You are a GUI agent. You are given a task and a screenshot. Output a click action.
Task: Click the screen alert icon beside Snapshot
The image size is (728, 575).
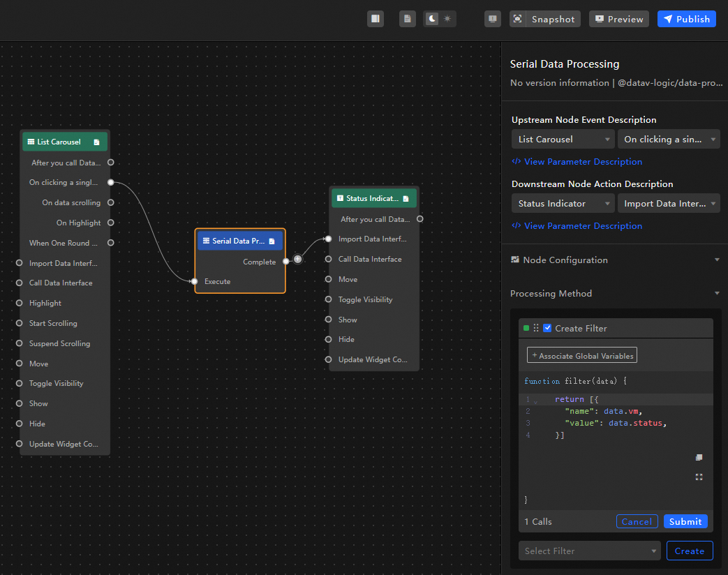[493, 19]
